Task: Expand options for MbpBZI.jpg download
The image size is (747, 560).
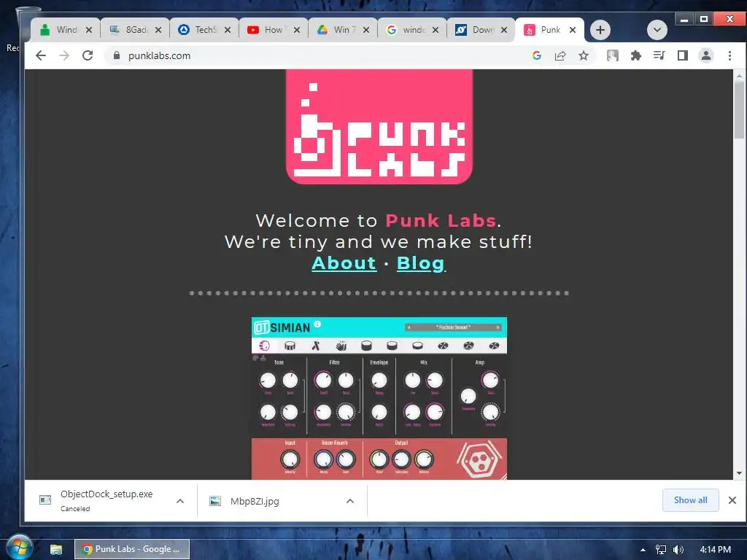Action: coord(350,501)
